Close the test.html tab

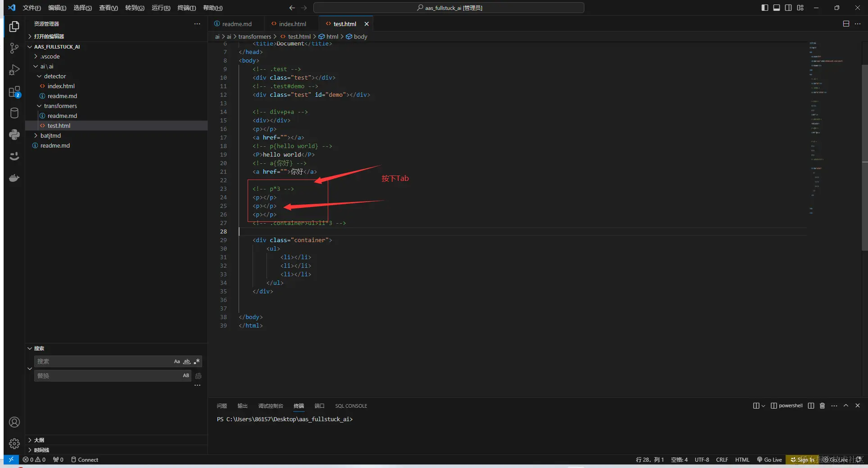tap(366, 24)
